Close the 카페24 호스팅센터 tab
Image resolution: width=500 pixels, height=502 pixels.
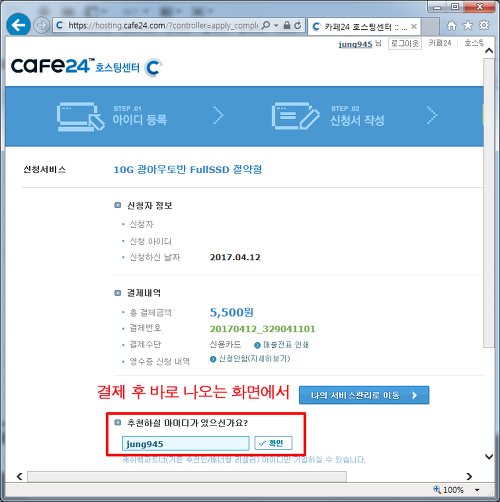point(414,26)
